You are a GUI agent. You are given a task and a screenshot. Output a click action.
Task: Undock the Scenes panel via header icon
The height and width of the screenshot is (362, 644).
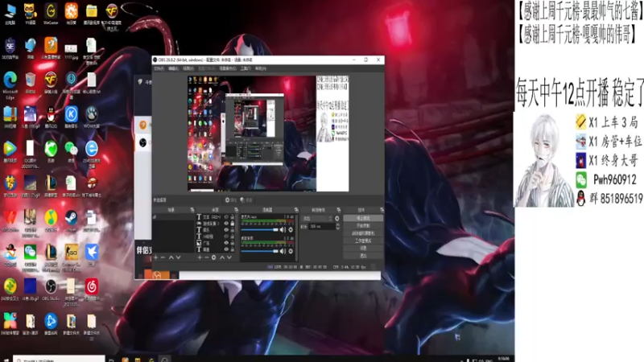192,210
